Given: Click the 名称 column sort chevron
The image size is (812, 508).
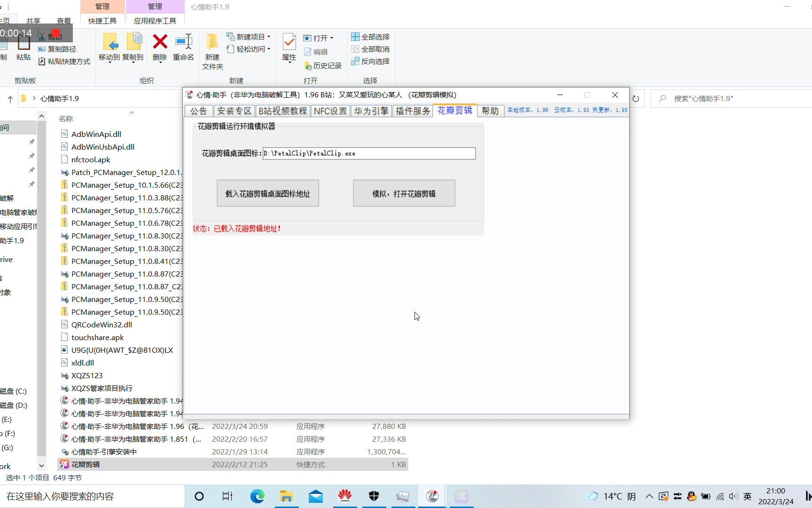Looking at the screenshot, I should (132, 112).
